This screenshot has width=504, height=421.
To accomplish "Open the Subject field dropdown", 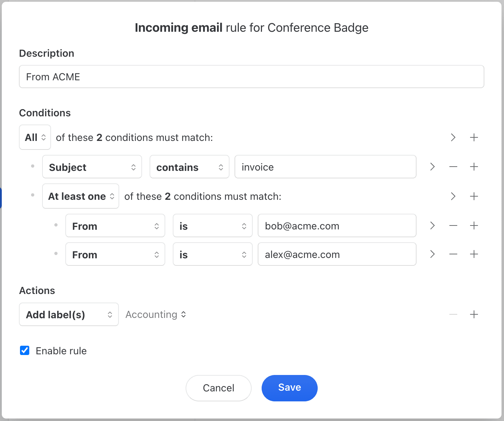I will (x=92, y=167).
